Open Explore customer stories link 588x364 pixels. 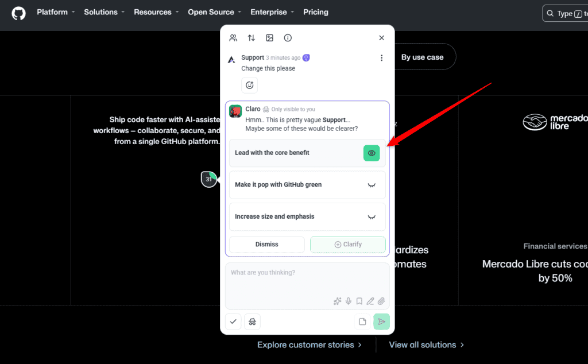310,345
